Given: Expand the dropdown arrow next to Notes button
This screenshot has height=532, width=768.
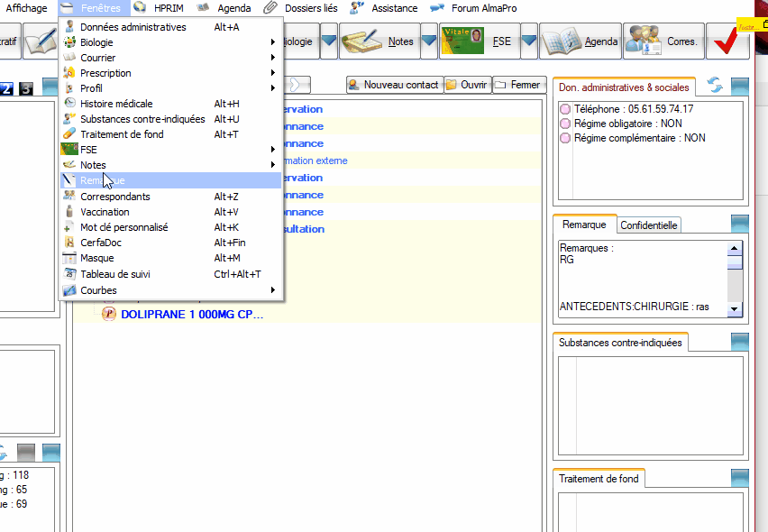Looking at the screenshot, I should click(429, 41).
